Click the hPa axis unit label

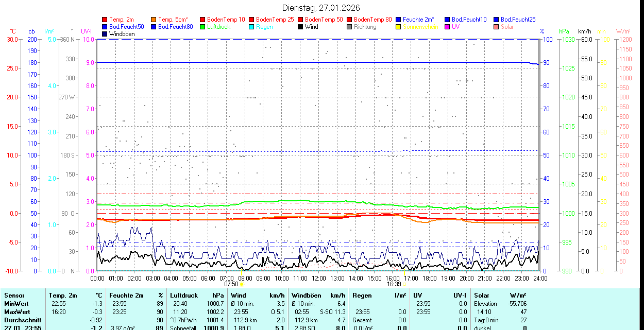(x=565, y=31)
